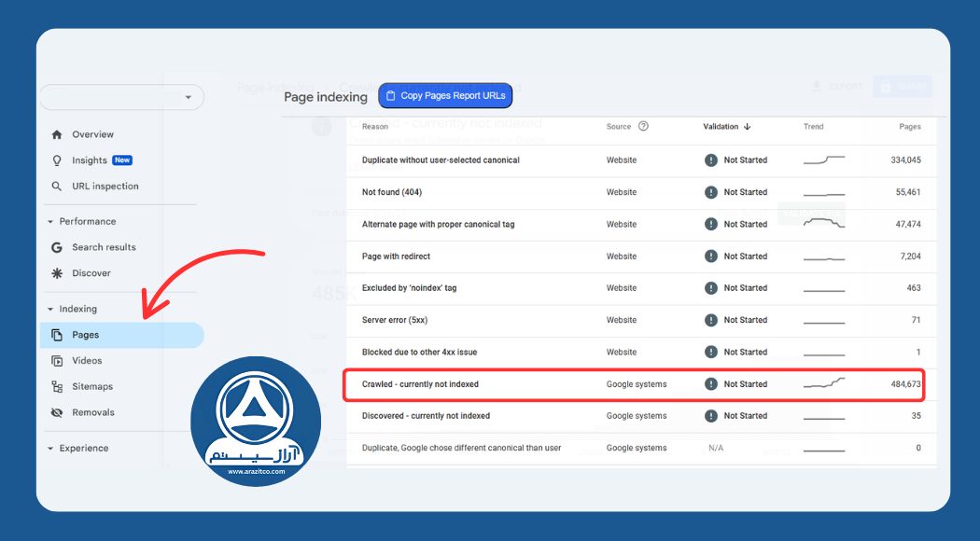Collapse the Indexing section arrow
The width and height of the screenshot is (980, 541).
(x=50, y=310)
